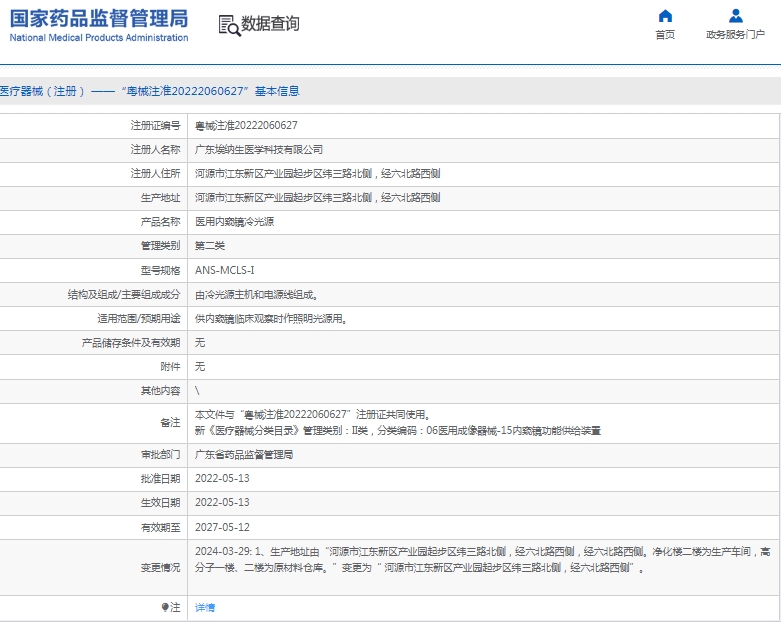The image size is (781, 628).
Task: Click the 国家药品监督管理局 logo
Action: click(x=99, y=25)
